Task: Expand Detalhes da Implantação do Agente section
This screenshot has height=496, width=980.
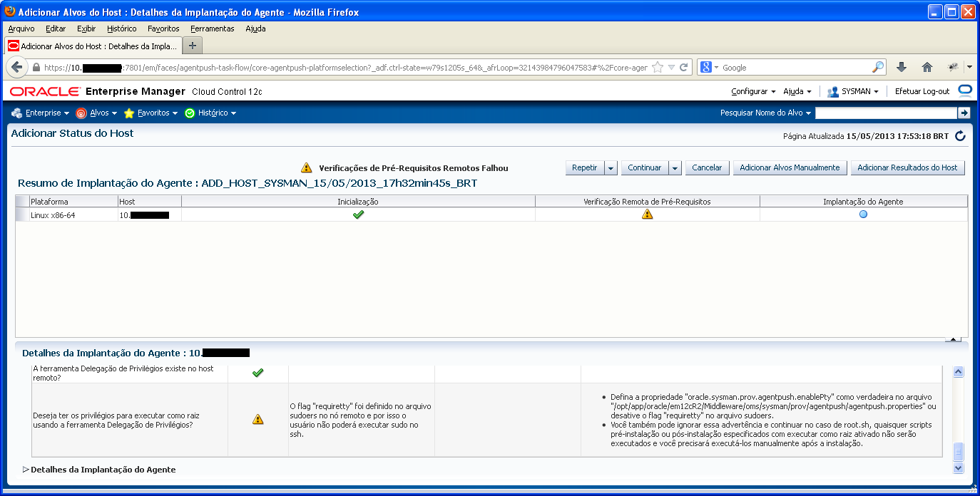Action: pyautogui.click(x=26, y=470)
